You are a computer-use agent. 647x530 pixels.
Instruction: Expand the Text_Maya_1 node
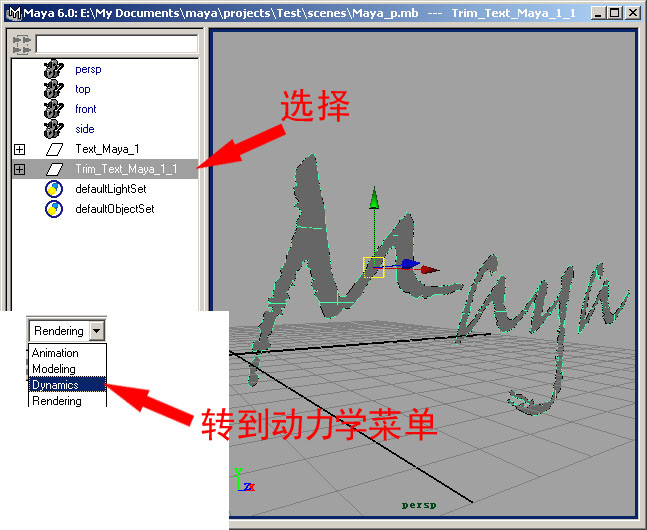(19, 149)
